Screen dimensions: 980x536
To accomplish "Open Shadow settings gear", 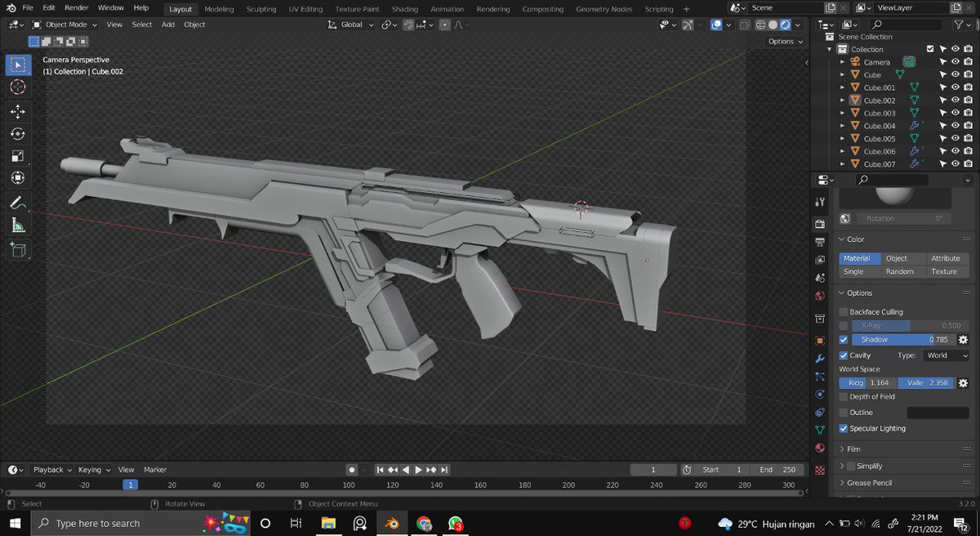I will [963, 339].
